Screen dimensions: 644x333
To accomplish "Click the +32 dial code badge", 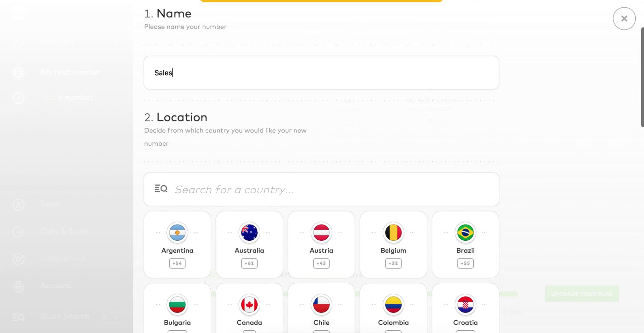I will point(393,263).
